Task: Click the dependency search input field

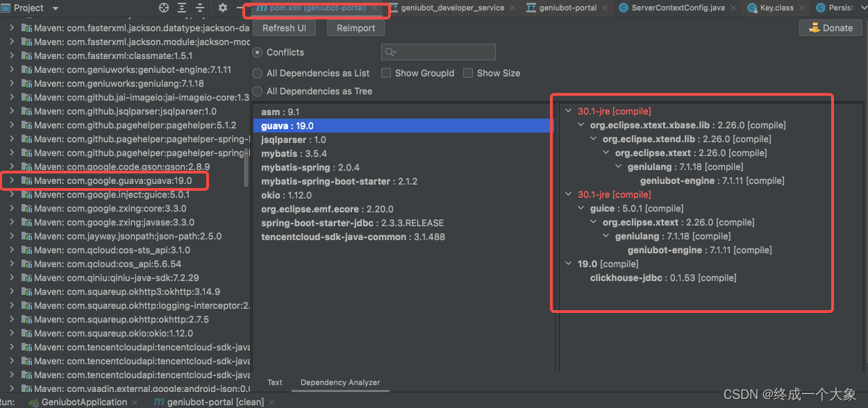Action: 438,52
